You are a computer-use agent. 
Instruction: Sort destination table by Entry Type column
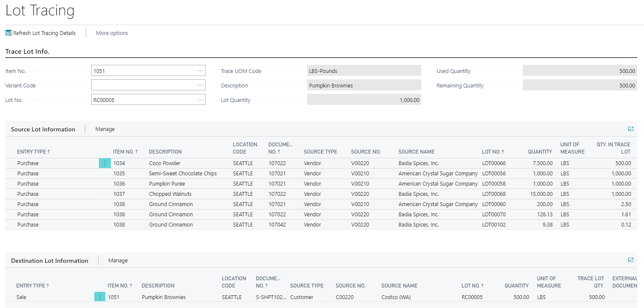tap(33, 285)
